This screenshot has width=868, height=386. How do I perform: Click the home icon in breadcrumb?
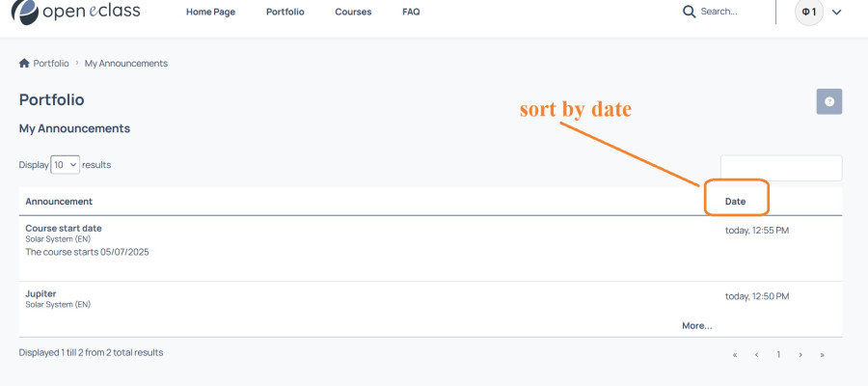(x=24, y=63)
